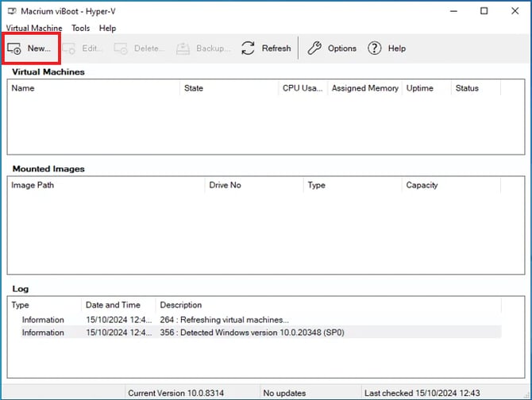The image size is (532, 400).
Task: Click the Macrium viBoot title bar icon
Action: (x=12, y=11)
